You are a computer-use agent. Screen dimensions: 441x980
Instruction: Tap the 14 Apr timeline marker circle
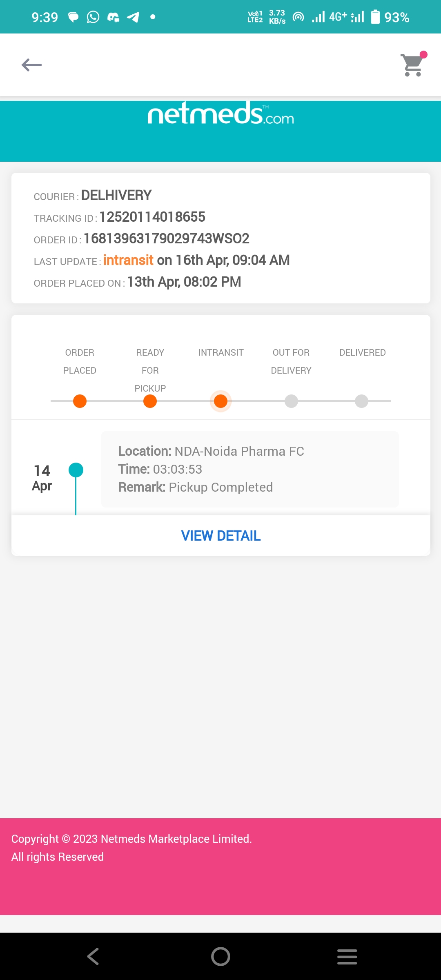[x=76, y=470]
